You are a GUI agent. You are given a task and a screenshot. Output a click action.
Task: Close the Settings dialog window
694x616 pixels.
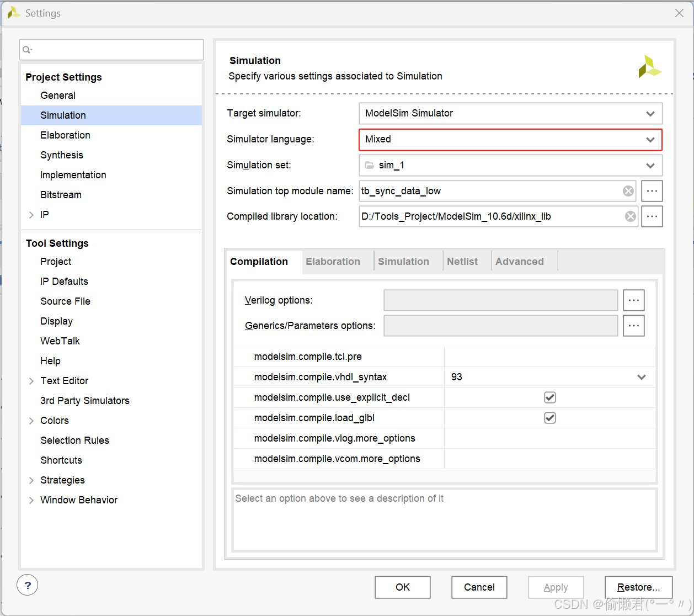(679, 13)
